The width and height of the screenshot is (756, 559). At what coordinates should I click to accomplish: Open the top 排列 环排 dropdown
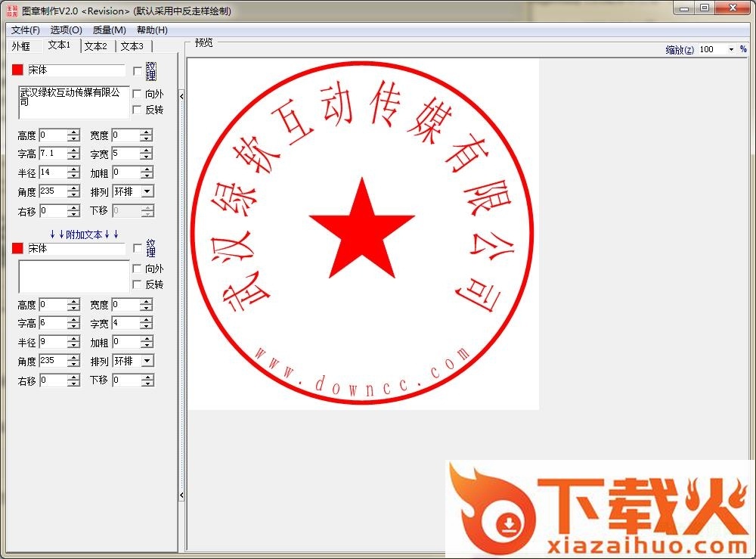pos(147,191)
